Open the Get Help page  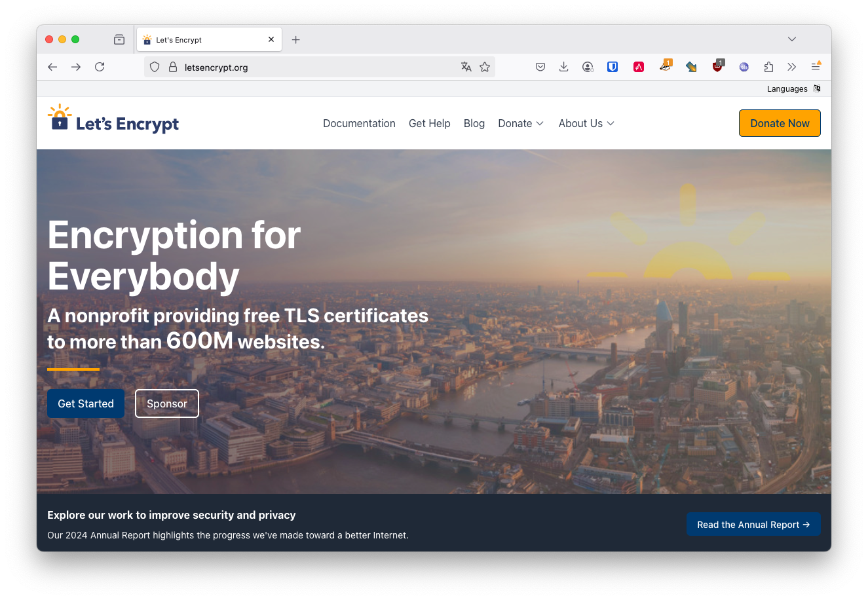[x=430, y=123]
